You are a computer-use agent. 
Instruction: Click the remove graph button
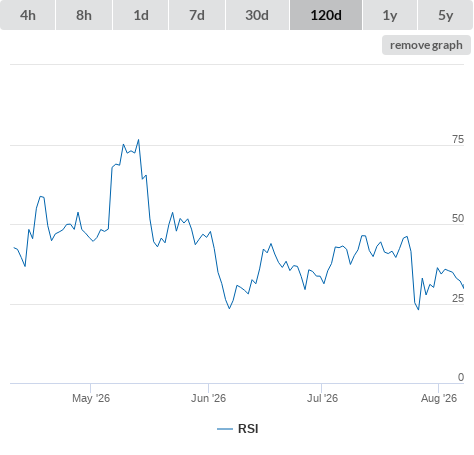click(426, 45)
